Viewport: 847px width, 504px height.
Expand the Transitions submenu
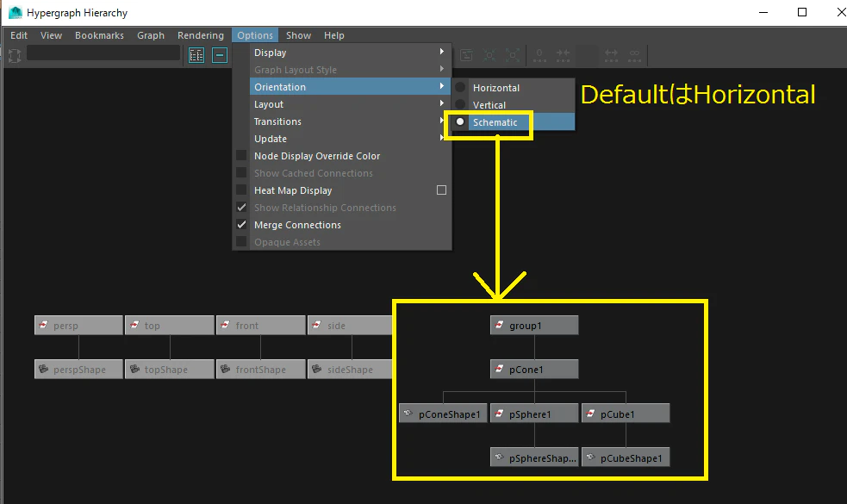coord(342,121)
